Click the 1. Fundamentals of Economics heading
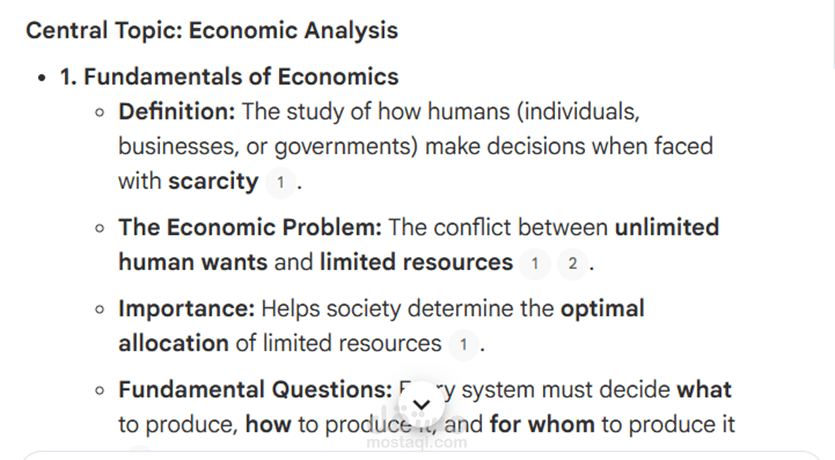Image resolution: width=835 pixels, height=460 pixels. (229, 77)
